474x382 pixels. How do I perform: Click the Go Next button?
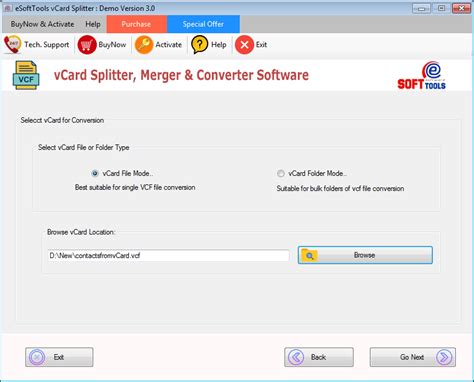tap(413, 357)
